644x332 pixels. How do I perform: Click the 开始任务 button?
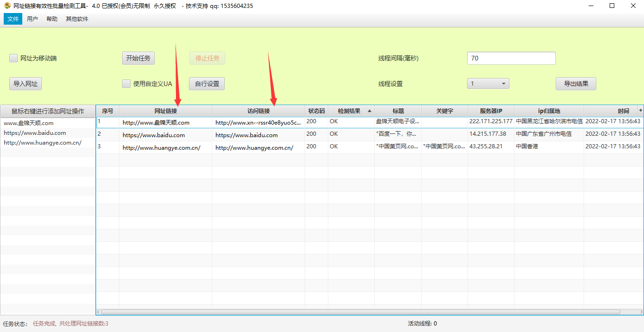pos(138,59)
